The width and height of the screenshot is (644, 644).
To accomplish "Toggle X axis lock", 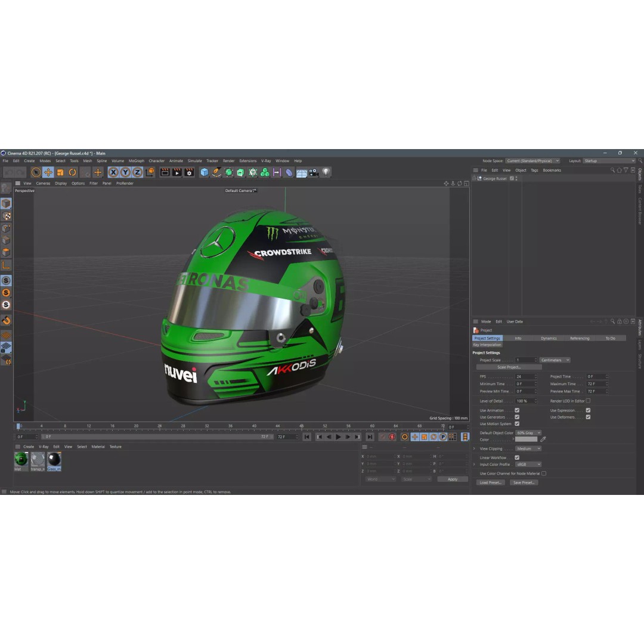I will click(x=113, y=172).
